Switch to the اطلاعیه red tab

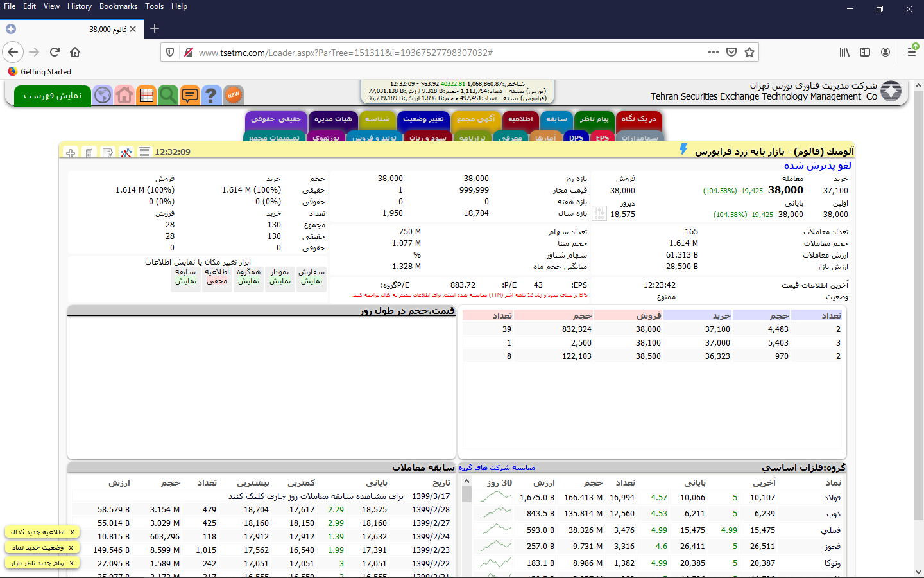coord(520,119)
